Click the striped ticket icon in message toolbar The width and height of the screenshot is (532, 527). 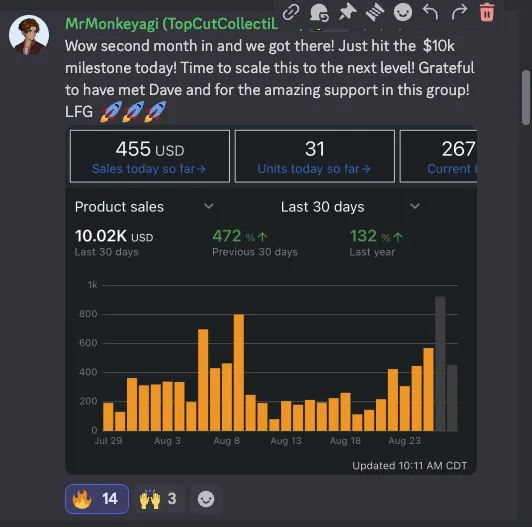[375, 12]
